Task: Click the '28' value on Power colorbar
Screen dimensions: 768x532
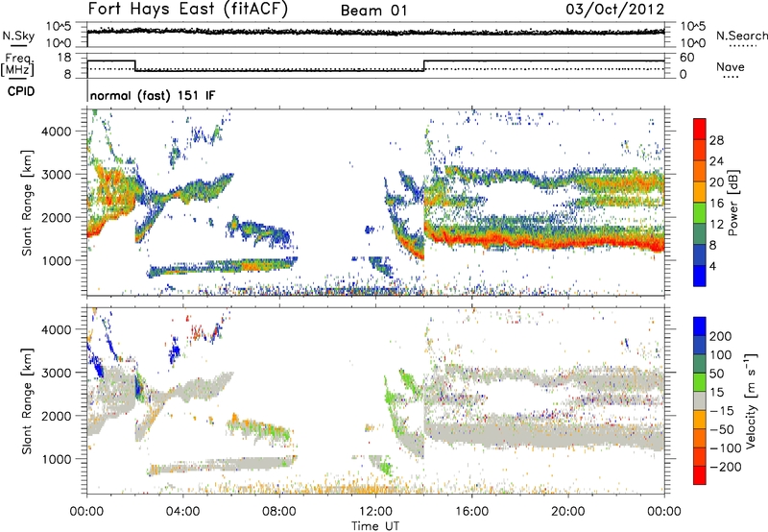Action: [x=716, y=140]
